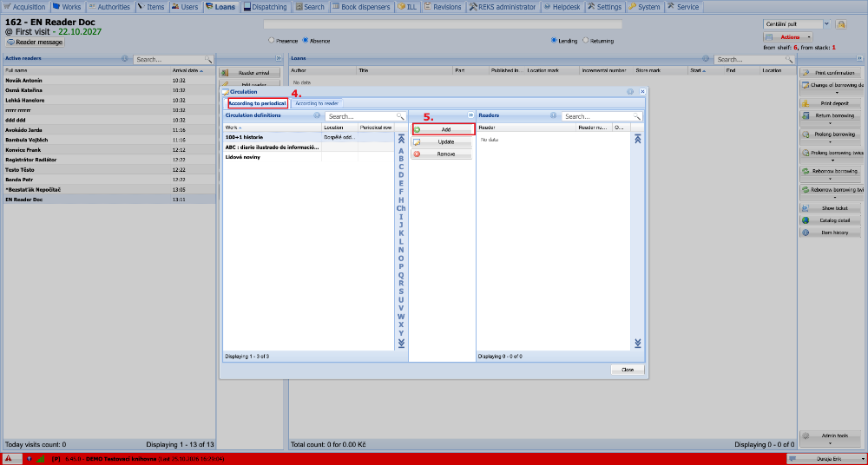Expand arrow under Prolong borrowing twice
The image size is (868, 465).
click(831, 160)
